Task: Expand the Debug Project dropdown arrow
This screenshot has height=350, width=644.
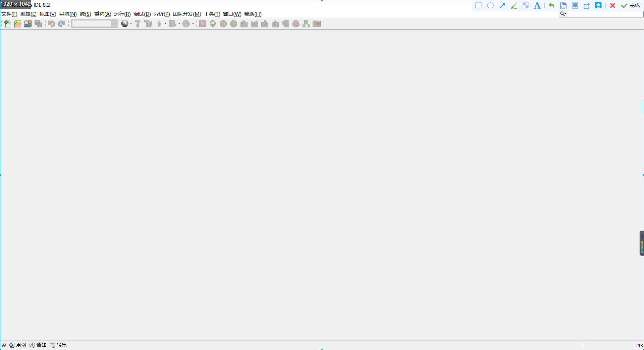Action: point(179,24)
